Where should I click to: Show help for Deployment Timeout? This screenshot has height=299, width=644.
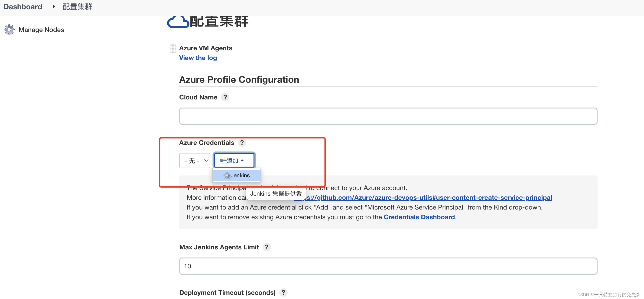pyautogui.click(x=283, y=293)
